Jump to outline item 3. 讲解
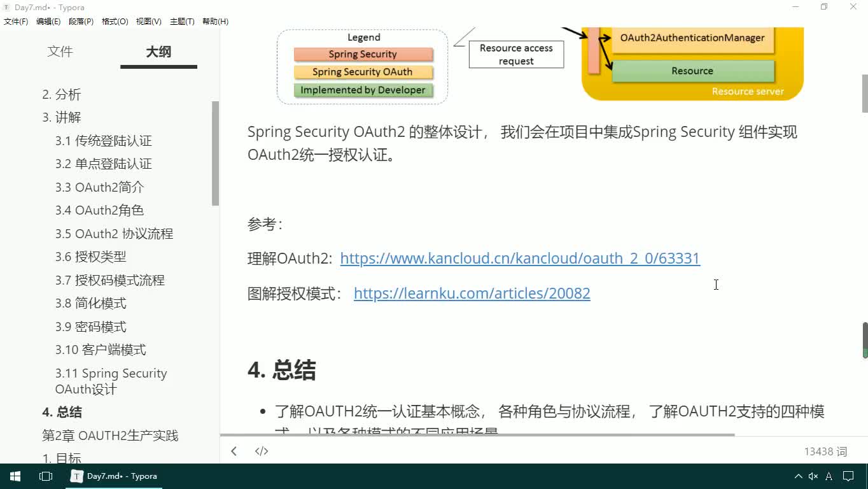Screen dimensions: 868x489 click(62, 117)
